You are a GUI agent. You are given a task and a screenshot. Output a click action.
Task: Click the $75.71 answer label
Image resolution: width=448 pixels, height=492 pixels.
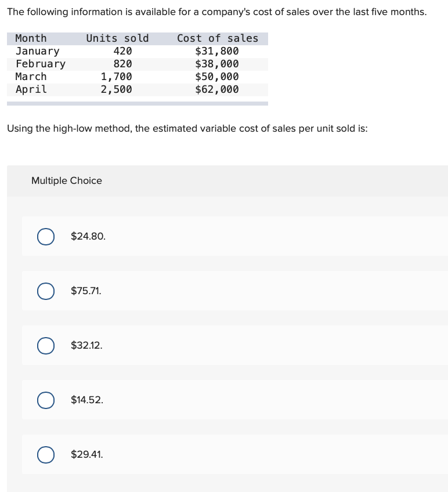86,291
